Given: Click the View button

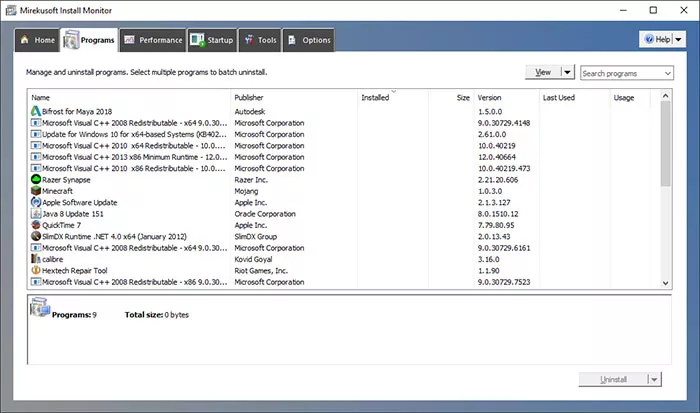Looking at the screenshot, I should (543, 72).
